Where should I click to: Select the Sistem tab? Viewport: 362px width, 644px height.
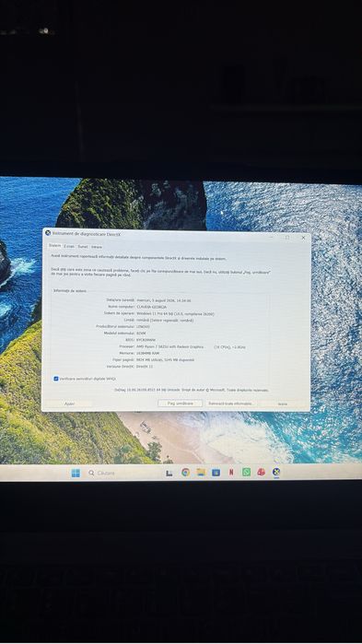pyautogui.click(x=54, y=246)
